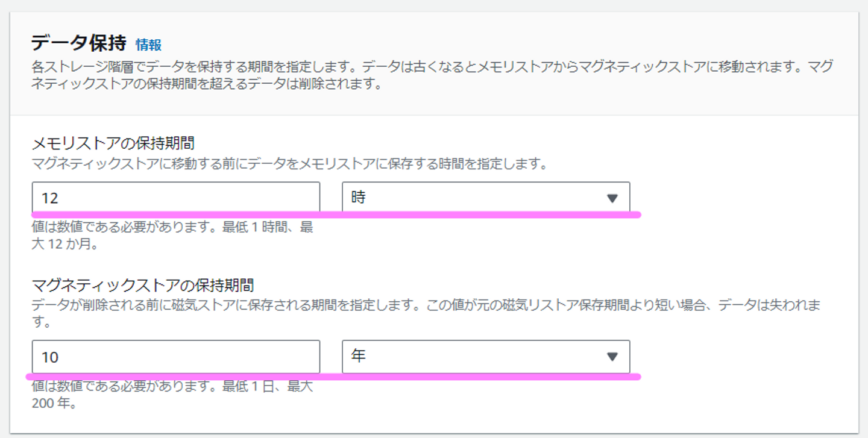Open the 情報 info link
This screenshot has height=438, width=868.
tap(148, 45)
